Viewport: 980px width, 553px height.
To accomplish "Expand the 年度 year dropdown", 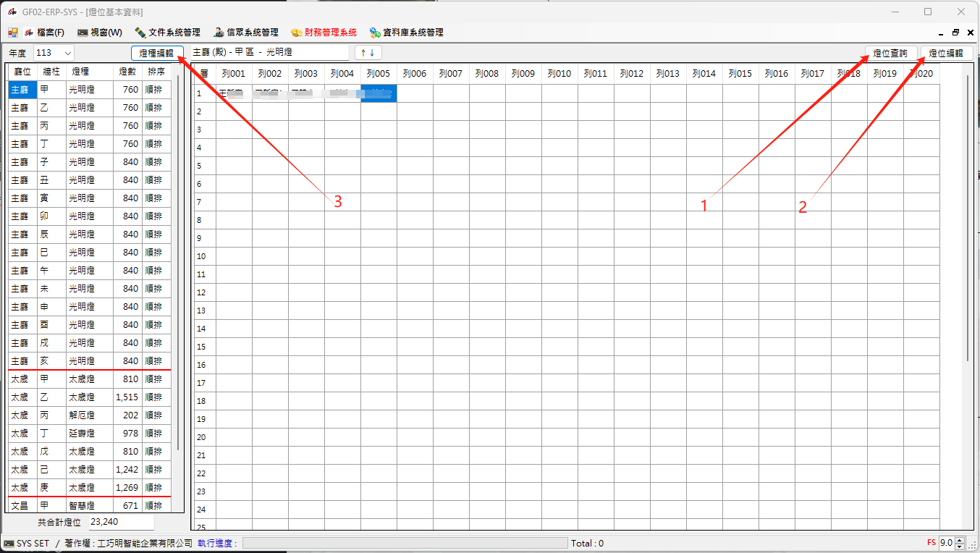I will (67, 53).
